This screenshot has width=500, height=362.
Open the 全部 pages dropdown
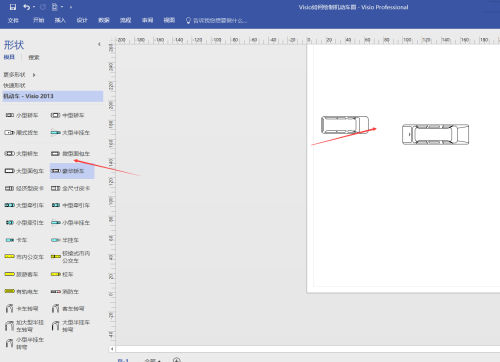(152, 360)
